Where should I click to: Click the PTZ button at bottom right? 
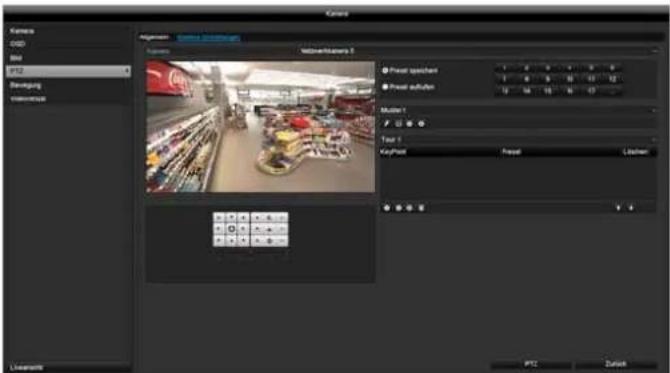531,364
